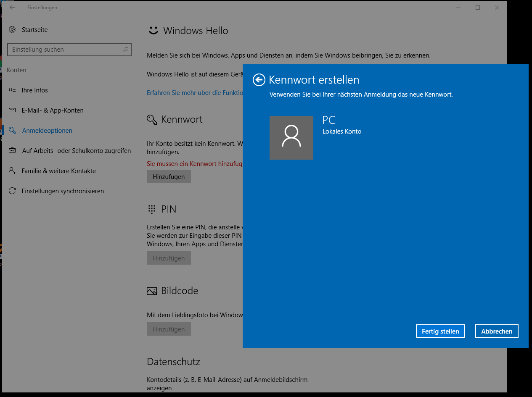
Task: Click the sync arrows icon in the sidebar
Action: pos(12,191)
